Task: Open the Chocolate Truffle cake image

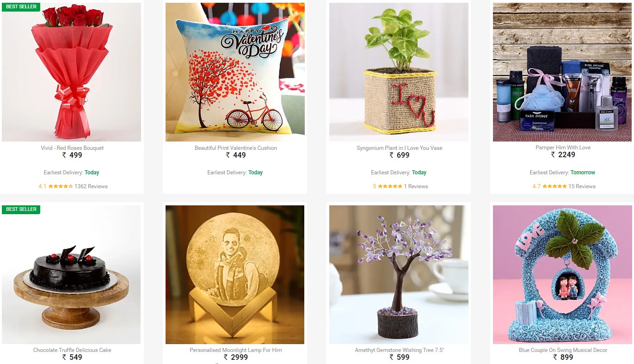Action: point(72,275)
